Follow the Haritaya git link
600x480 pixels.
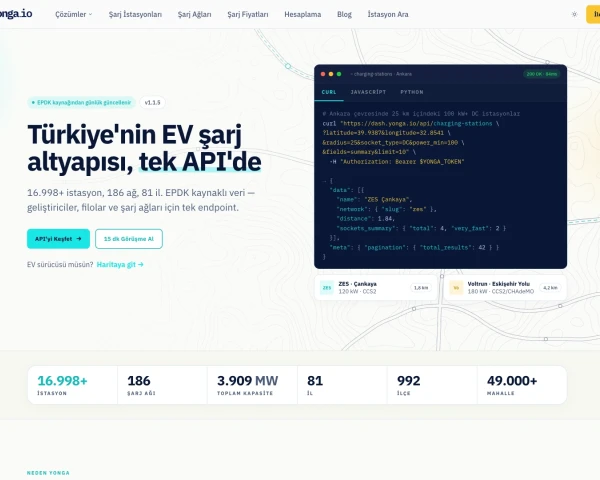120,264
